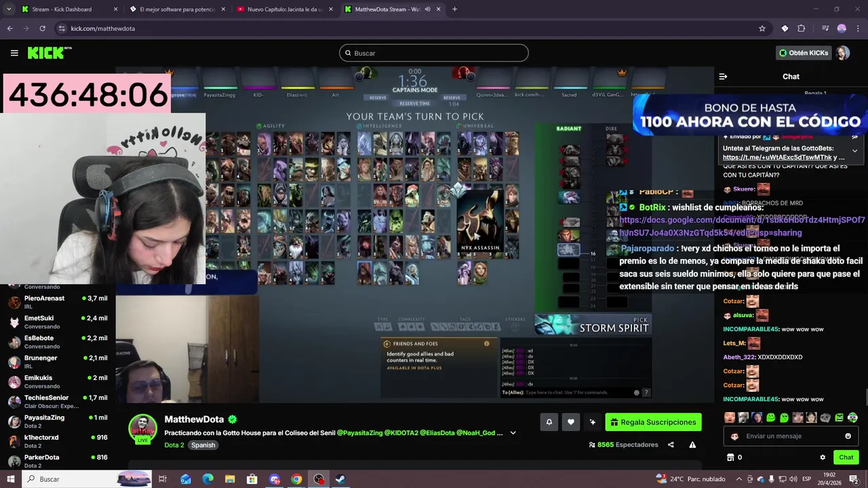This screenshot has width=868, height=488.
Task: Open TechiesSenior channel in sidebar
Action: 58,401
